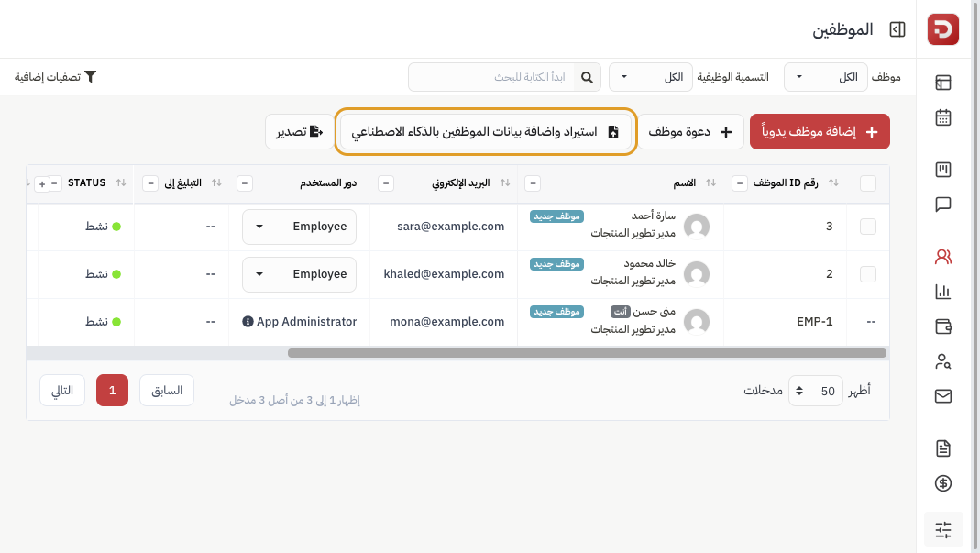Click email khaled@example.com
Screen dimensions: 980x553
point(444,274)
